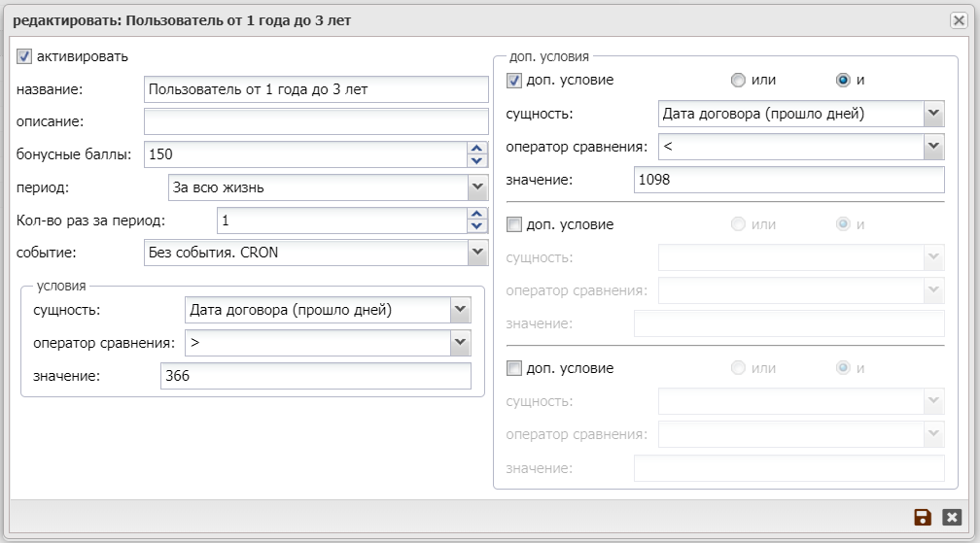The height and width of the screenshot is (543, 980).
Task: Toggle the first доп. условие checkbox
Action: click(x=514, y=80)
